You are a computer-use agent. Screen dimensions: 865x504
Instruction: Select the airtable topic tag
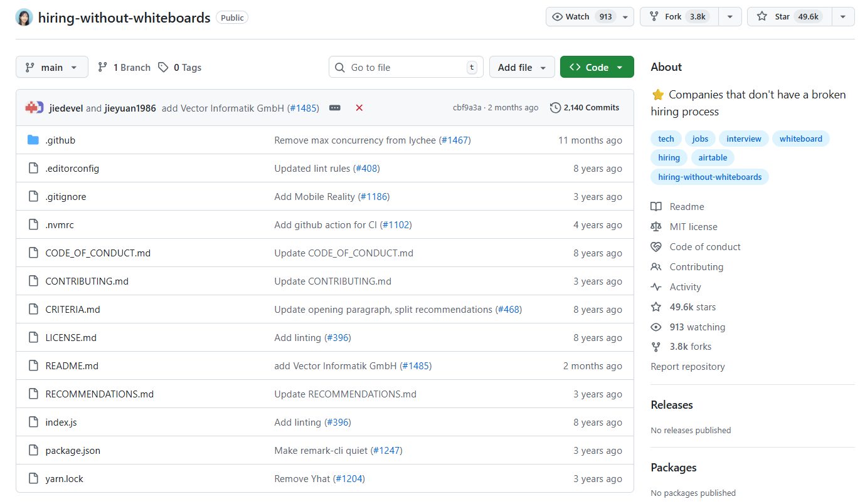713,157
